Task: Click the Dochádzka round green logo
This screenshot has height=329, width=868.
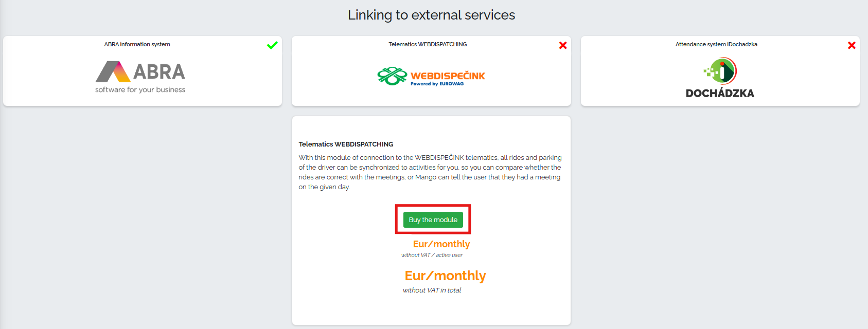Action: click(x=720, y=71)
